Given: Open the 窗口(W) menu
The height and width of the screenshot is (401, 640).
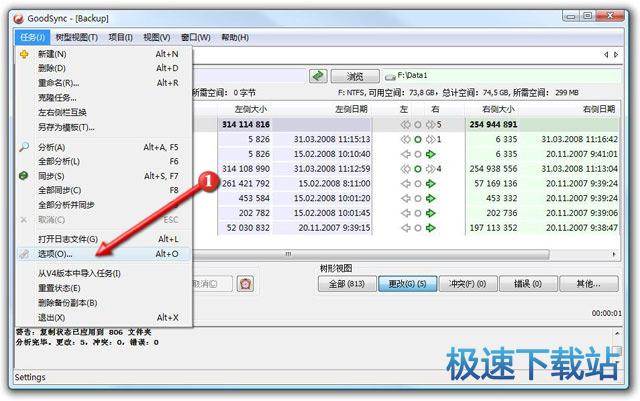Looking at the screenshot, I should (196, 38).
